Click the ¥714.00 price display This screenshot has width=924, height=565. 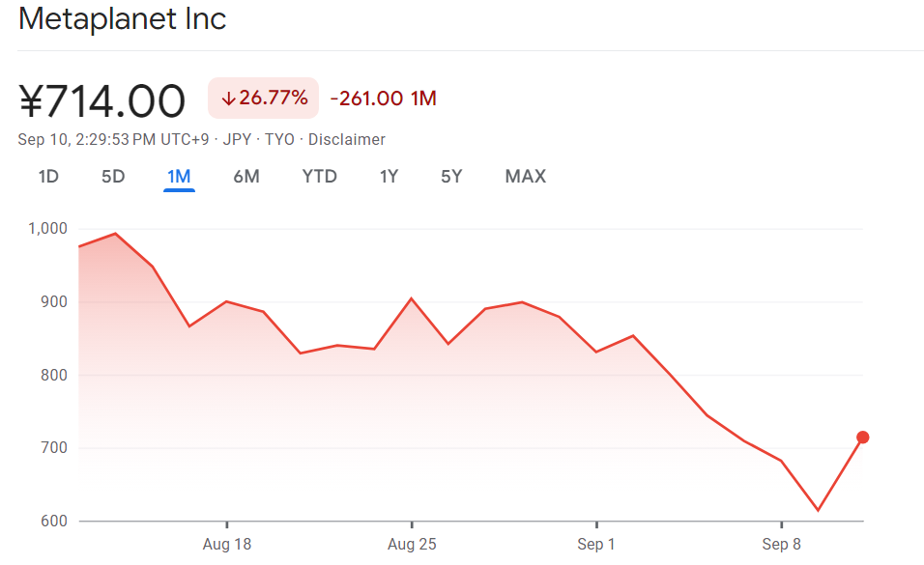[x=102, y=98]
